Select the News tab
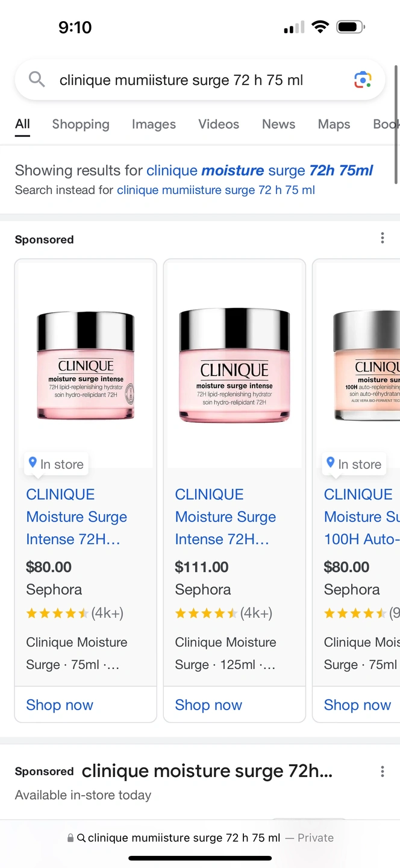This screenshot has height=868, width=400. pyautogui.click(x=278, y=124)
